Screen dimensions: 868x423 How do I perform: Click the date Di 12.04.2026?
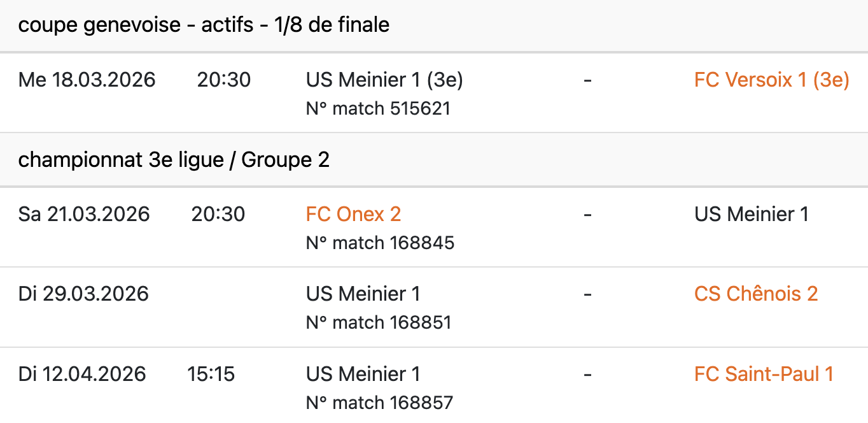click(82, 374)
